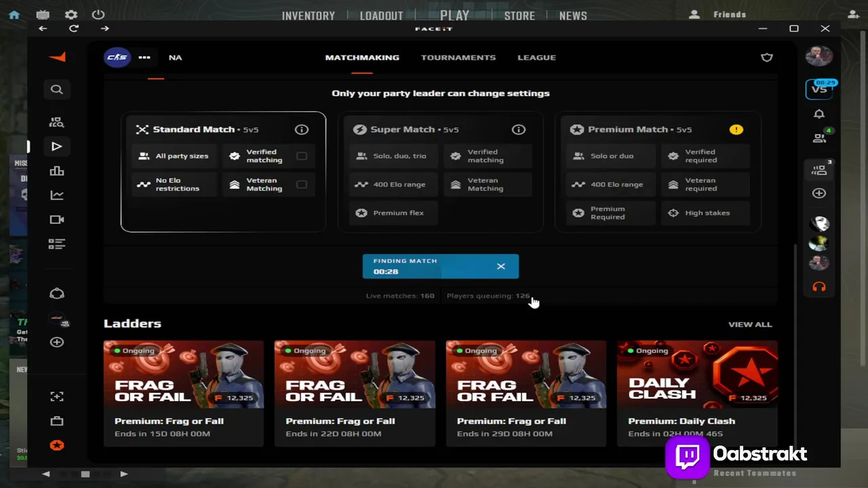The image size is (868, 488).
Task: Switch to the MATCHMAKING tab
Action: coord(362,58)
